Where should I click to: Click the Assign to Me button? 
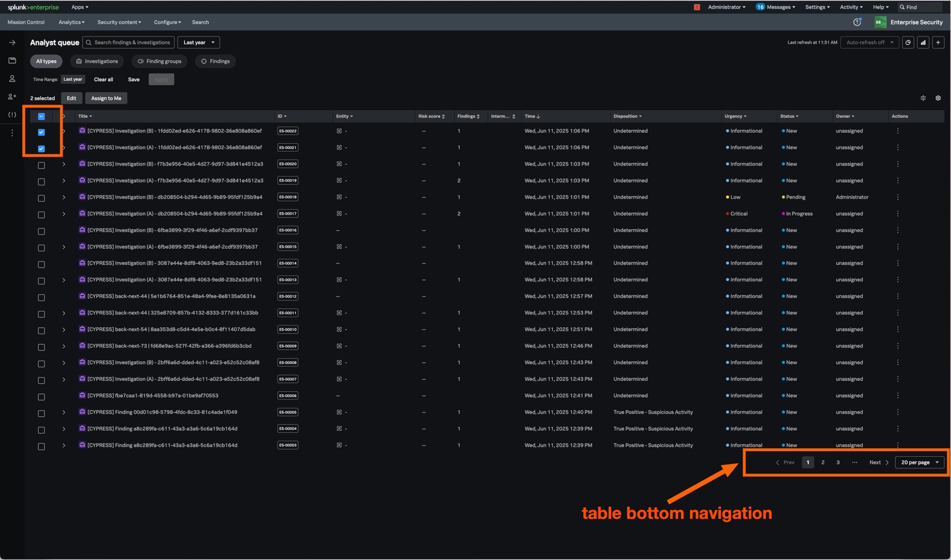click(x=106, y=98)
